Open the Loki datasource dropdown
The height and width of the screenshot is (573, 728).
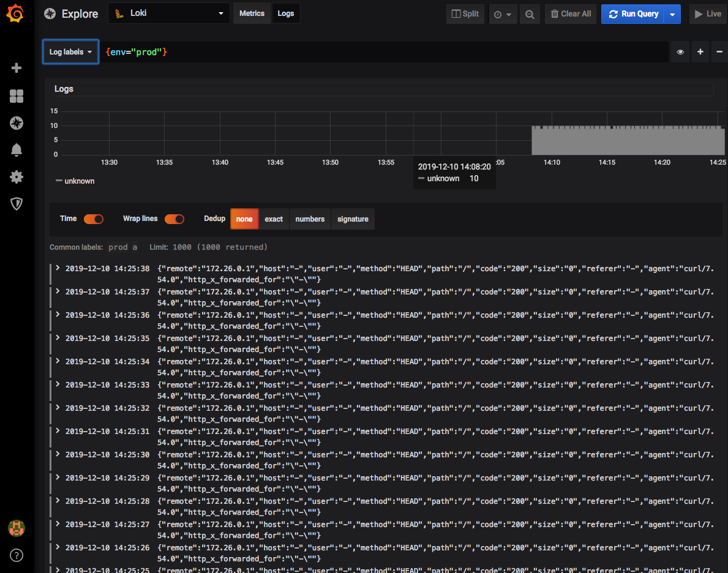point(169,13)
